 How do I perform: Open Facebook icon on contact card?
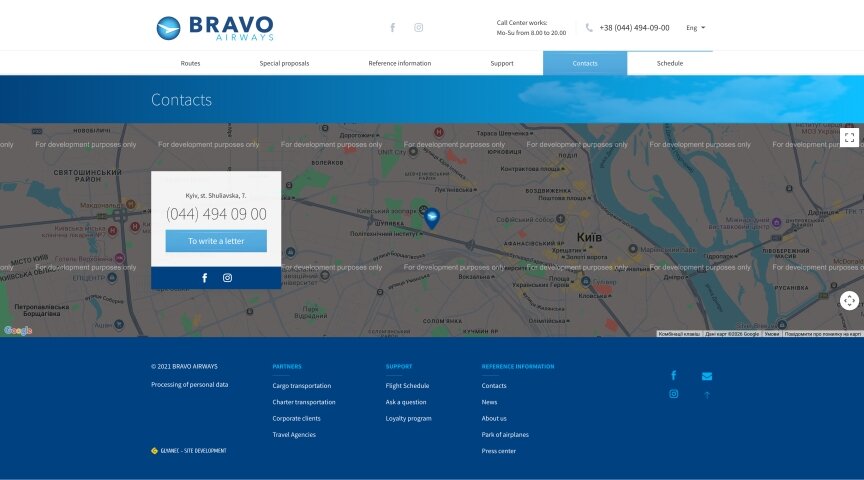(x=204, y=278)
